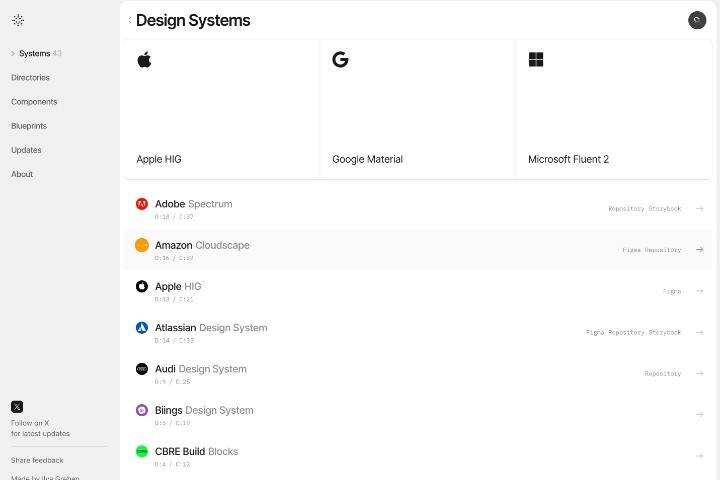The height and width of the screenshot is (480, 720).
Task: Click the site logo in the sidebar
Action: (x=18, y=20)
